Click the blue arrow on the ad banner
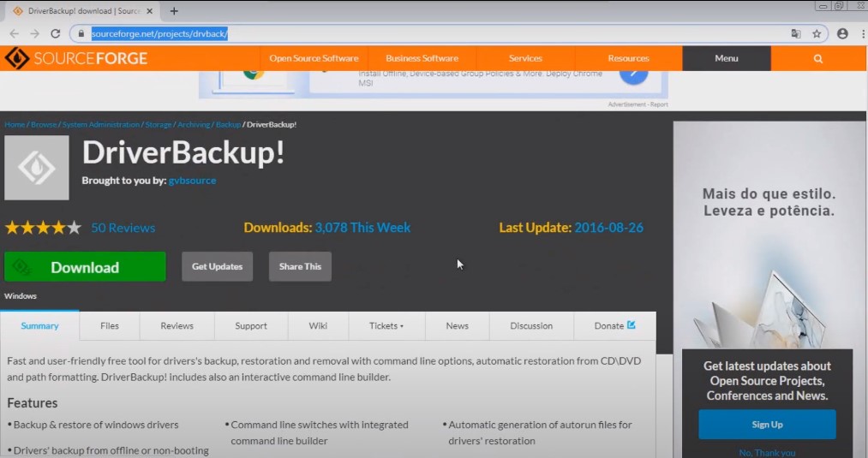 click(634, 74)
